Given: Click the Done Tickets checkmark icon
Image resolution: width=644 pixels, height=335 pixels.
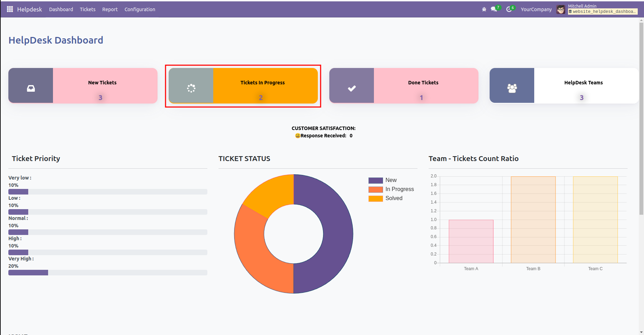Looking at the screenshot, I should tap(352, 89).
